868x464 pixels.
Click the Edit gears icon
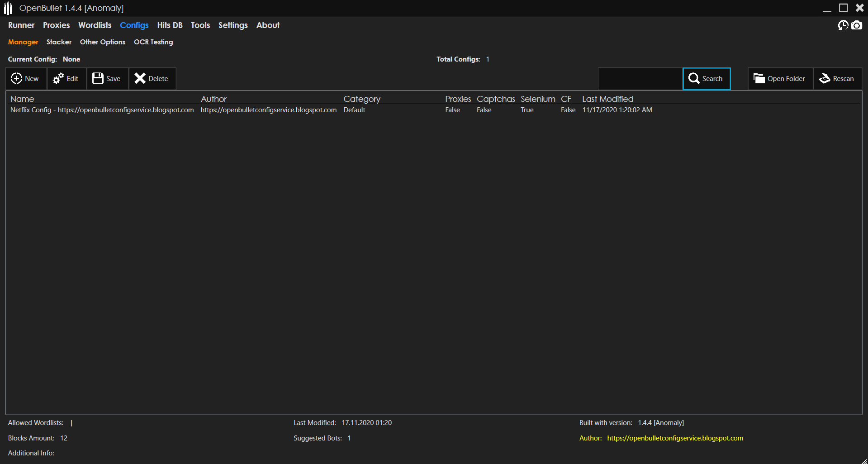[x=58, y=78]
